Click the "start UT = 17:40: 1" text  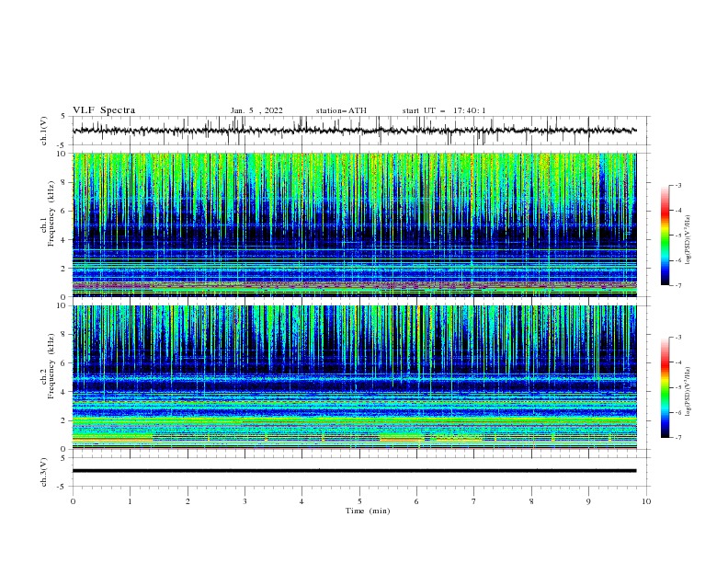[x=444, y=110]
